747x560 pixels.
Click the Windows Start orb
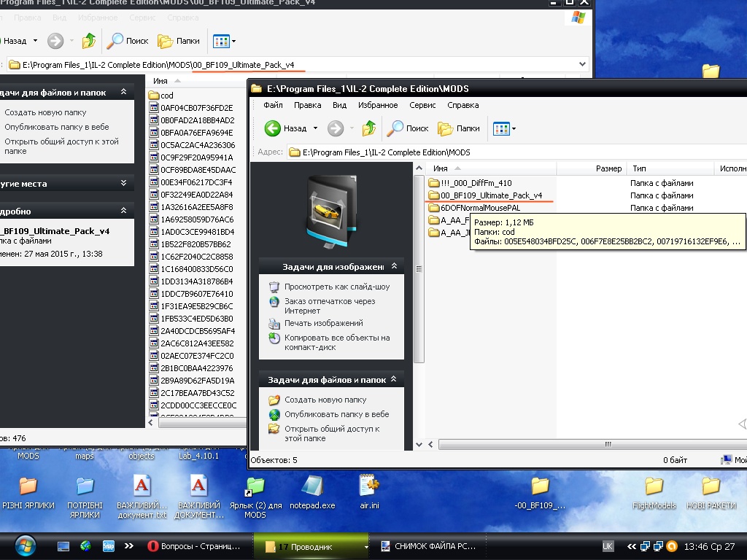(24, 545)
